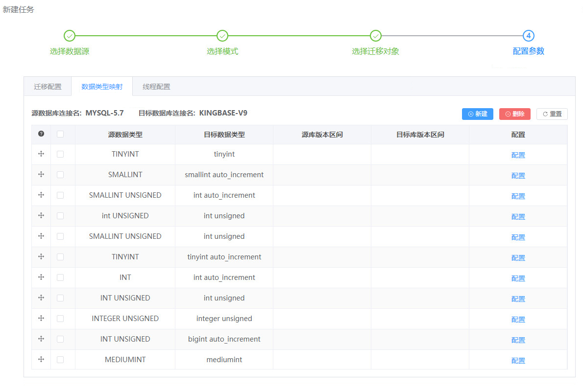Click drag handle of TINYINT to tinyint row

[41, 154]
